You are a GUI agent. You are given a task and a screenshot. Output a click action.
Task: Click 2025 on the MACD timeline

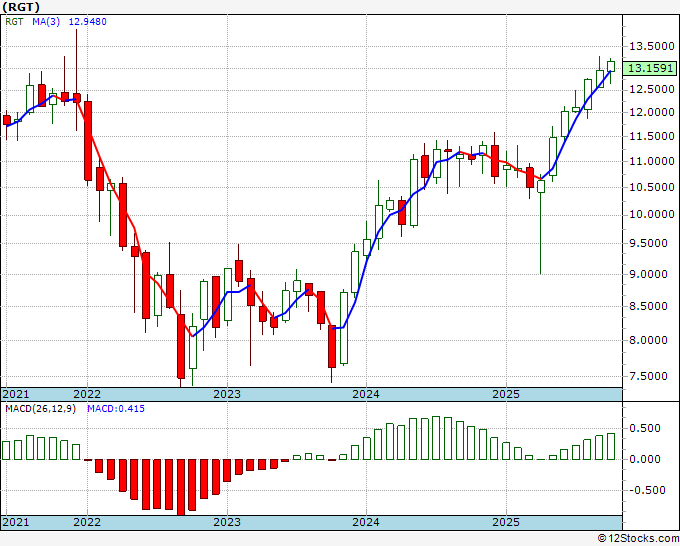[x=506, y=522]
